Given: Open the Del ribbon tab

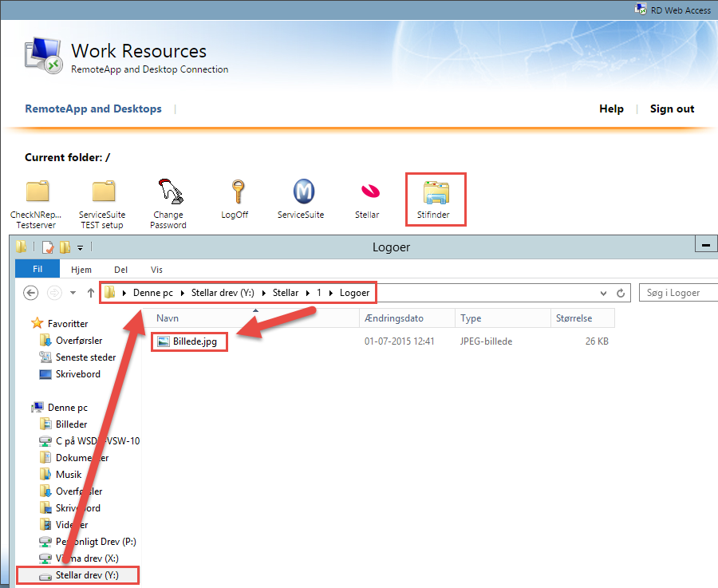Looking at the screenshot, I should click(121, 270).
